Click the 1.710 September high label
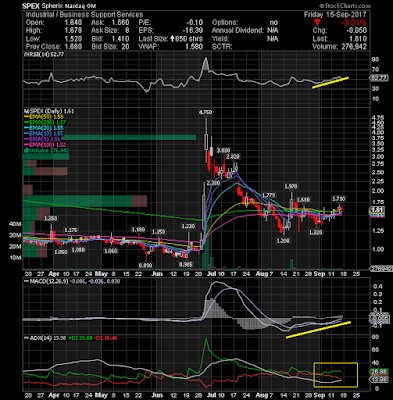Viewport: 393px width, 400px height. [339, 199]
